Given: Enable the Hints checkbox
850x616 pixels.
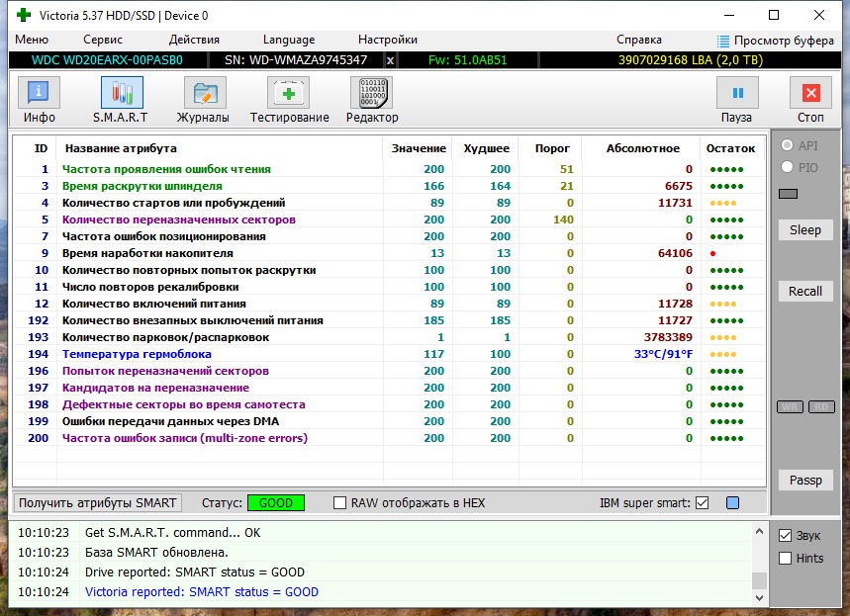Looking at the screenshot, I should [785, 558].
